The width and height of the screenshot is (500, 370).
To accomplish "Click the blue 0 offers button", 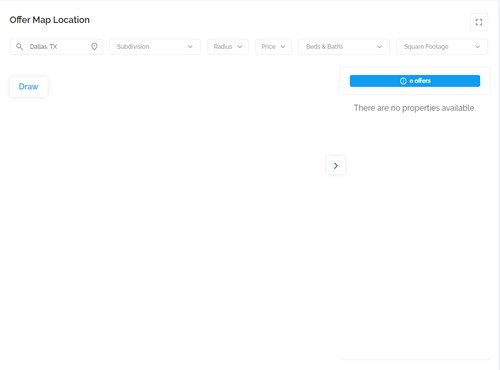I will click(x=415, y=81).
